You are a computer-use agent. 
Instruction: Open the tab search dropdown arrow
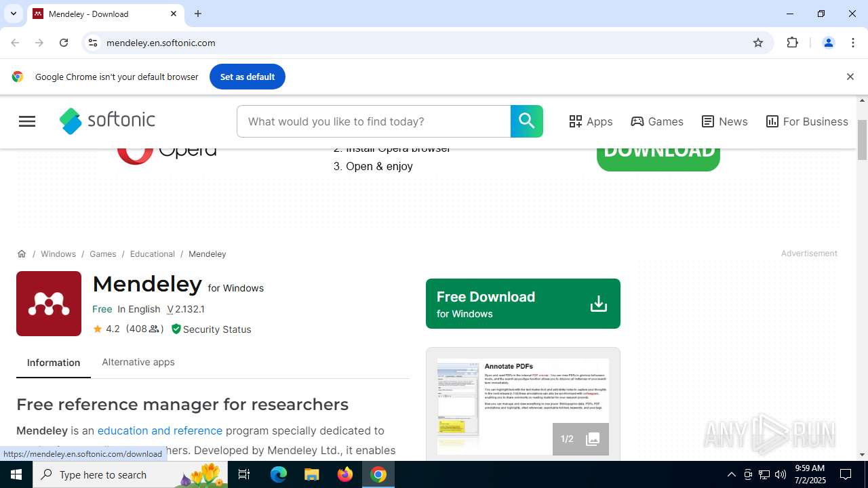click(x=13, y=14)
